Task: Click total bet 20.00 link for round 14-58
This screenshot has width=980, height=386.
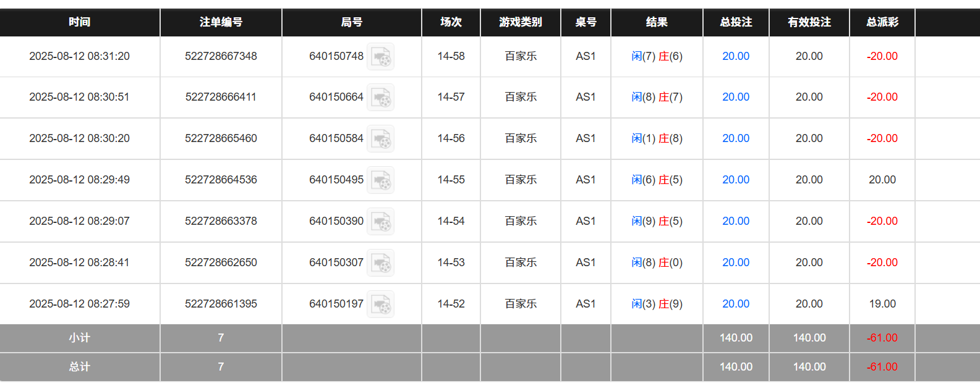Action: 736,56
